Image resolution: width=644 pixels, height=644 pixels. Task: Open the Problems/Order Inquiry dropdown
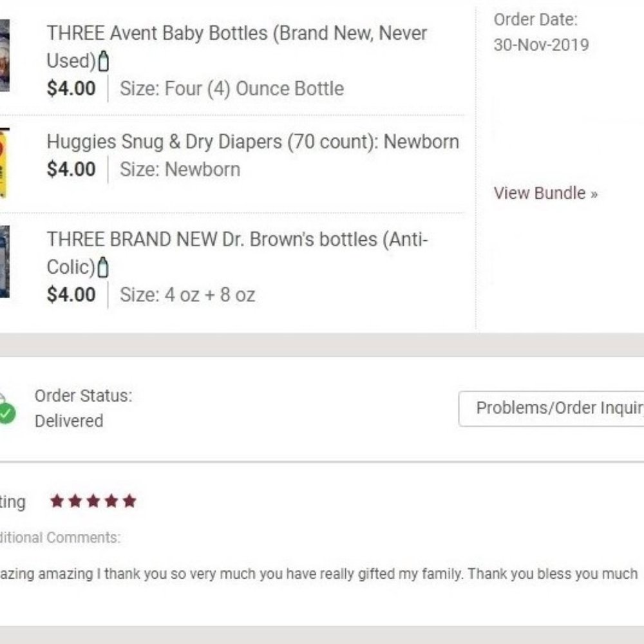pyautogui.click(x=554, y=408)
